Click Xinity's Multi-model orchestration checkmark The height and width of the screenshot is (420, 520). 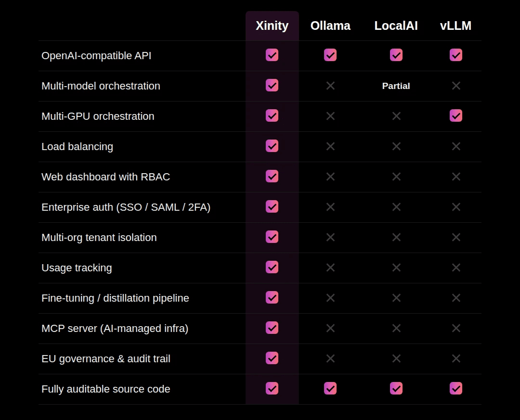click(272, 85)
